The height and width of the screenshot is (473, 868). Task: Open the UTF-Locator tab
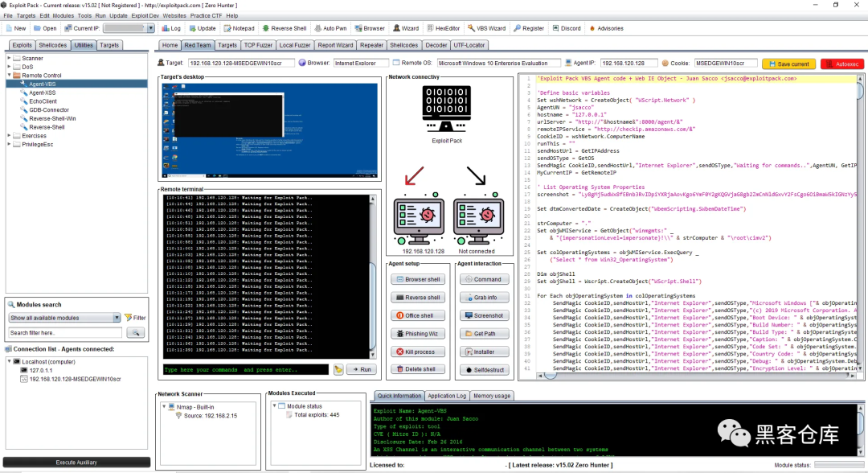pos(469,45)
